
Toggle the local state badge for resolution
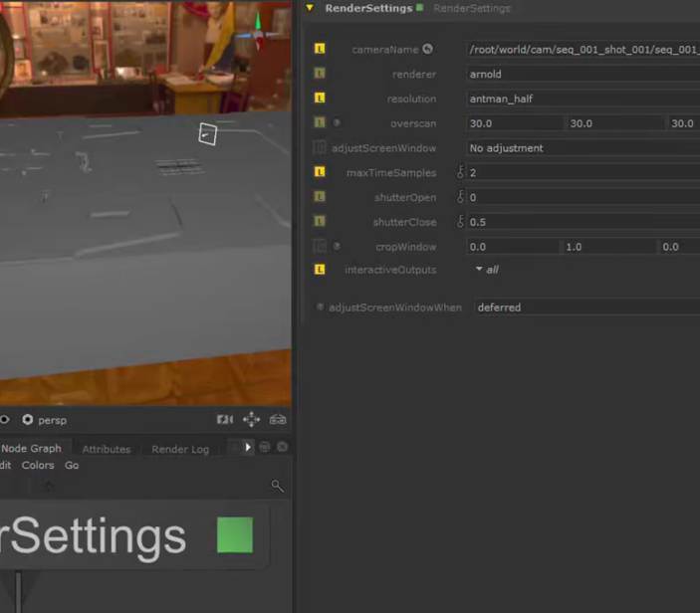(320, 99)
